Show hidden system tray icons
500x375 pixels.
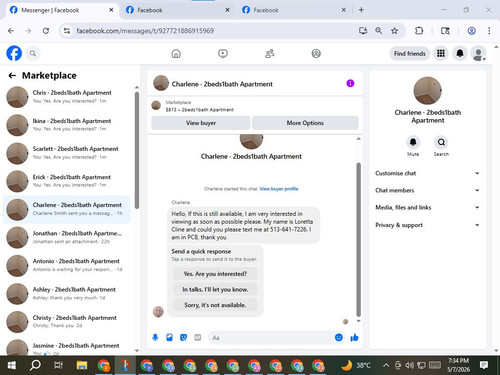386,366
